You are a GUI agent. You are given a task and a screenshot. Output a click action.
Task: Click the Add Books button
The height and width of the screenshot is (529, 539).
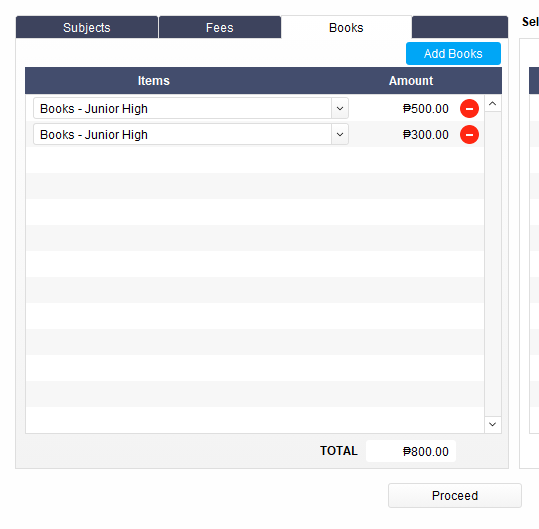(x=453, y=54)
